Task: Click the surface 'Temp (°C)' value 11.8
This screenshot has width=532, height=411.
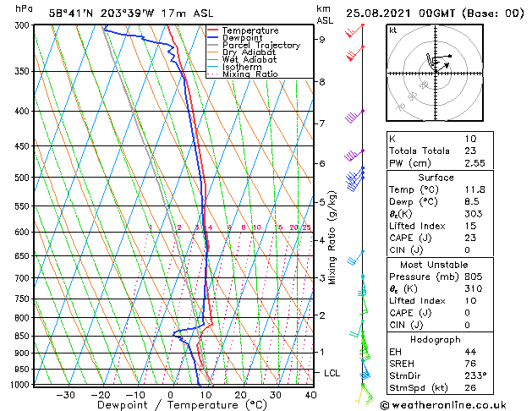Action: click(474, 189)
